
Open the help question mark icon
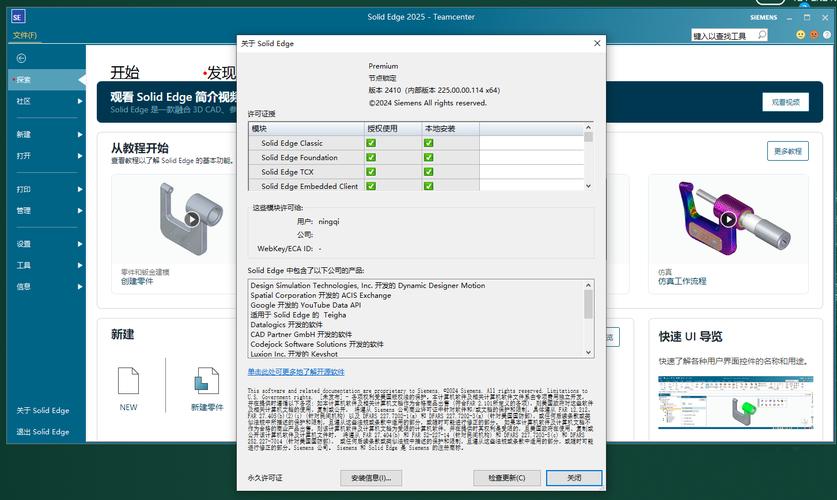tap(827, 35)
